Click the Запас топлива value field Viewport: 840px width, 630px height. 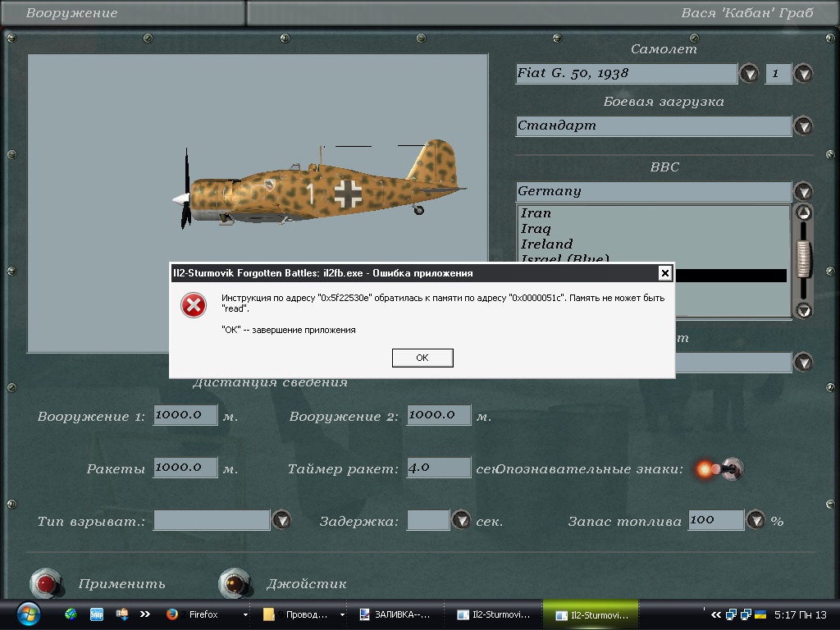(715, 519)
